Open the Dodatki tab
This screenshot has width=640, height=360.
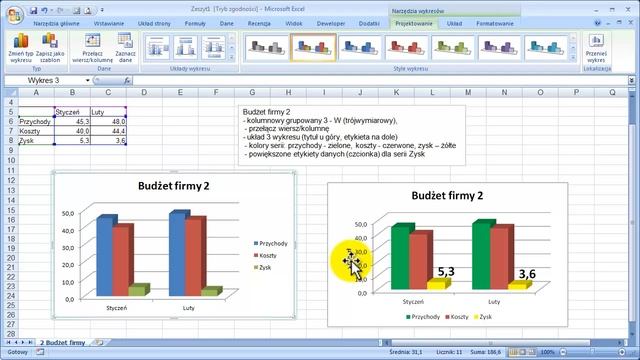click(x=369, y=24)
